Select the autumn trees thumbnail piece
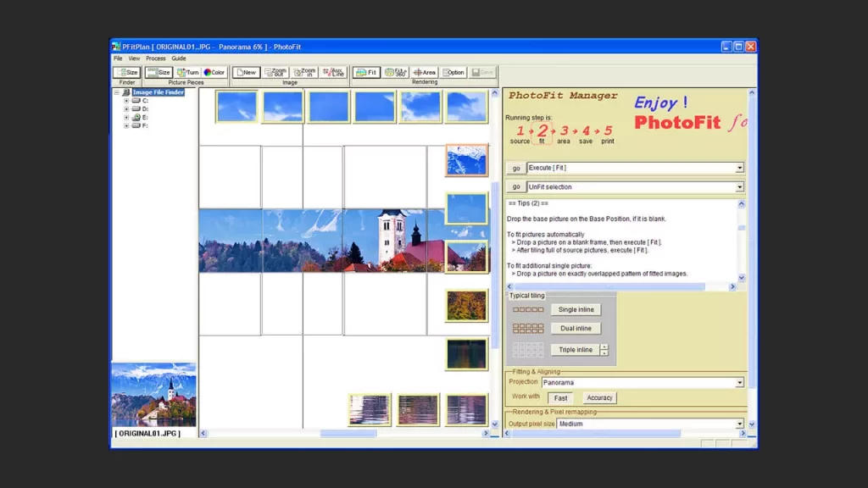The width and height of the screenshot is (868, 488). [467, 305]
